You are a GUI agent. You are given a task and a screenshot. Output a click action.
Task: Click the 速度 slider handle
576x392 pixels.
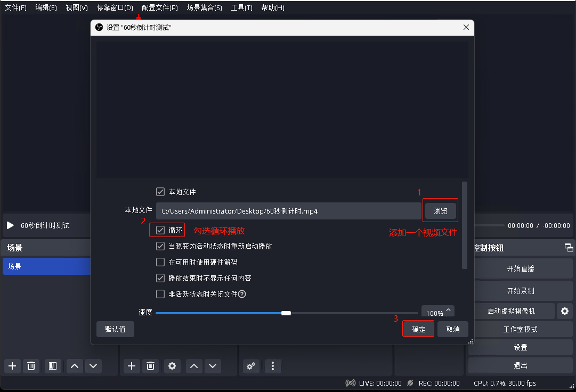[x=286, y=313]
